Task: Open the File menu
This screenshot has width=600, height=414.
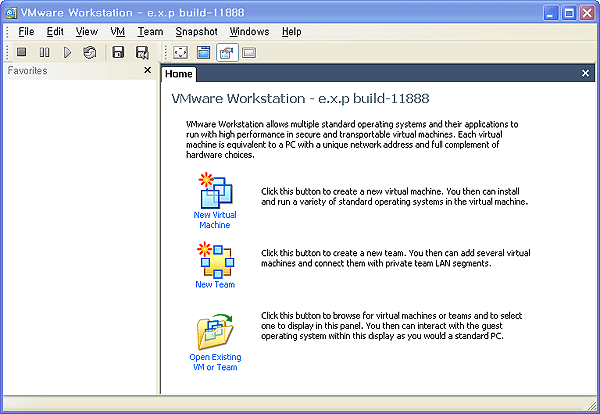Action: (26, 31)
